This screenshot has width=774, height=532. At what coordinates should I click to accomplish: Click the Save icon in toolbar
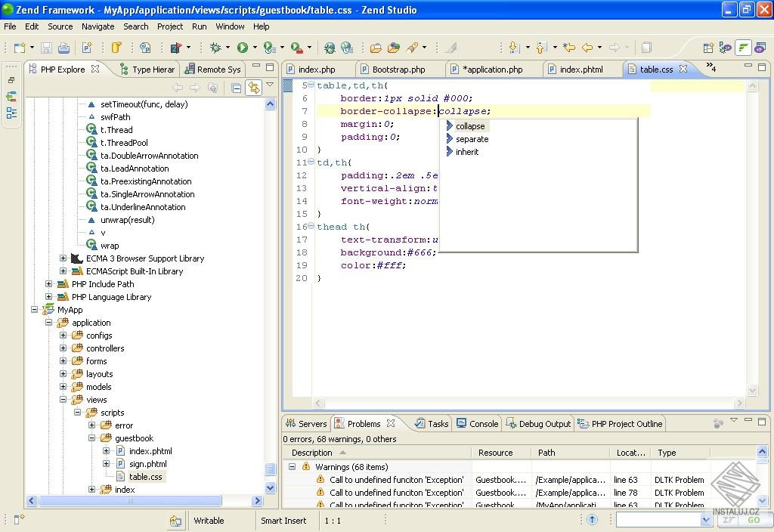(45, 47)
